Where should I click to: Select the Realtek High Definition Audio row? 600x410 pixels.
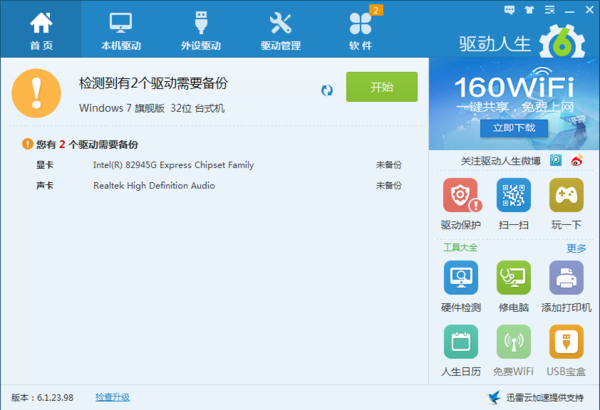[x=218, y=186]
